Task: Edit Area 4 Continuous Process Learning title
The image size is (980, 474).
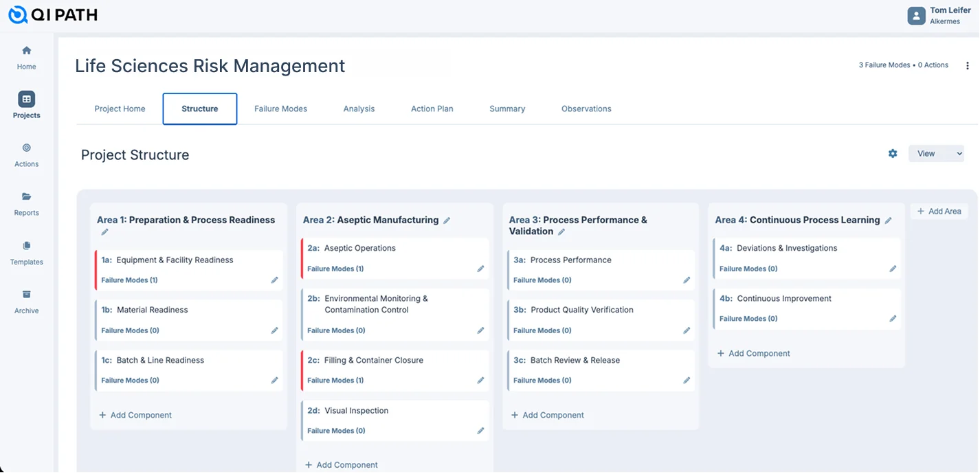Action: (888, 221)
